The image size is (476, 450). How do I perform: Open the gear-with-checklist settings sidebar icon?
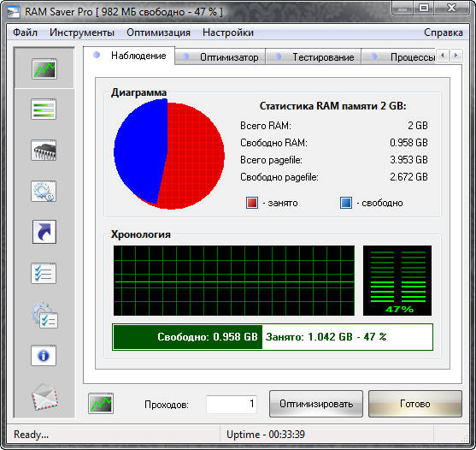[x=45, y=315]
